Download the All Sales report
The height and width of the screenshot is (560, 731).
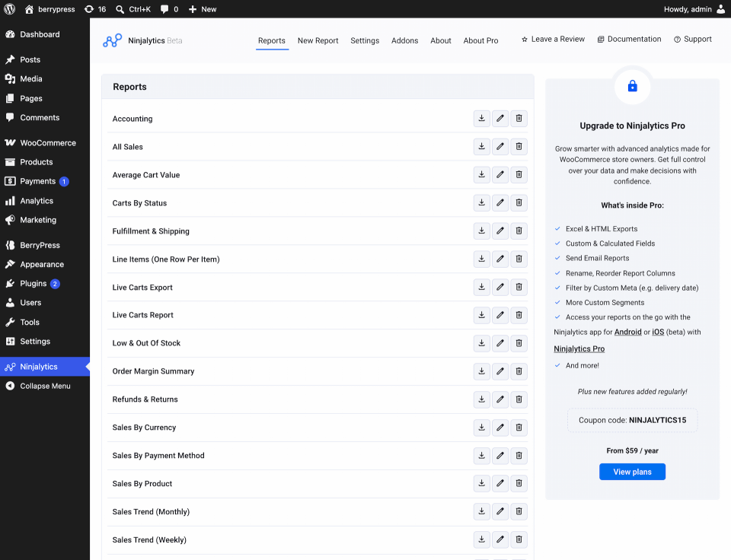tap(481, 146)
